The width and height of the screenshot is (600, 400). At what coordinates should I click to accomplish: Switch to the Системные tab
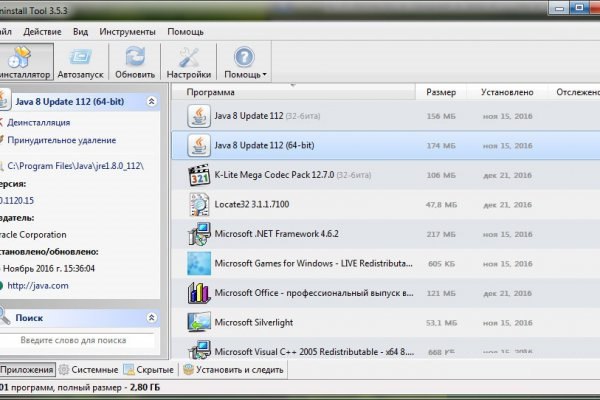[x=89, y=370]
